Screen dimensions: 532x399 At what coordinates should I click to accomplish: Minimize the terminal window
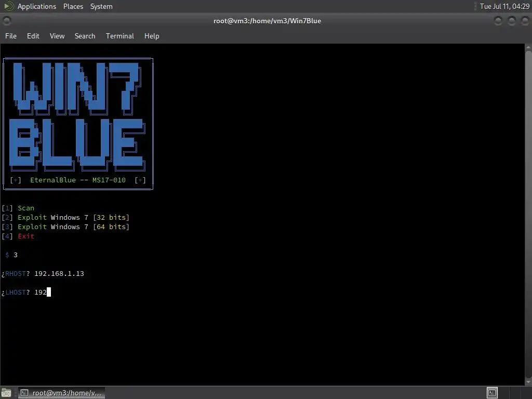point(498,21)
